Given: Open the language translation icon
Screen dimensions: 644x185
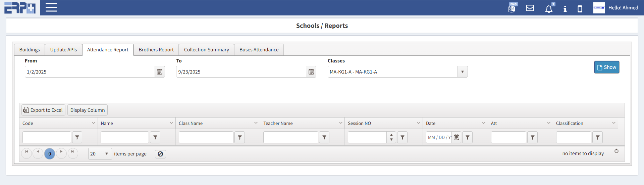Looking at the screenshot, I should [512, 8].
